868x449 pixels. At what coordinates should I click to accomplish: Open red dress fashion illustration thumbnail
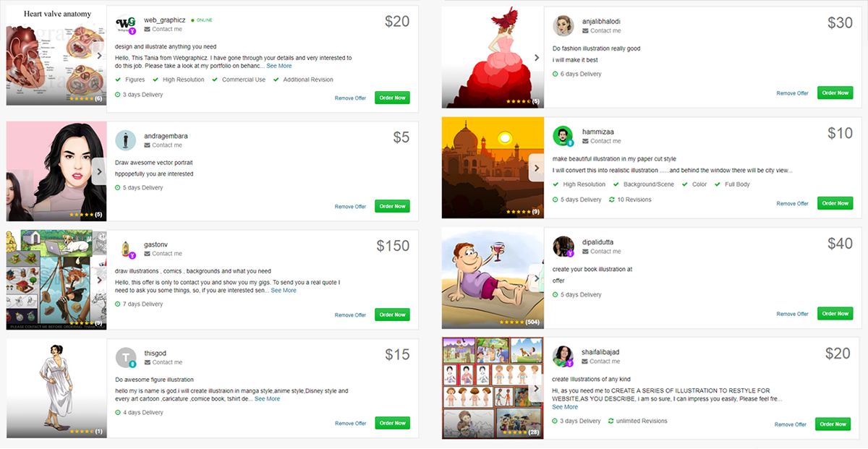tap(493, 57)
